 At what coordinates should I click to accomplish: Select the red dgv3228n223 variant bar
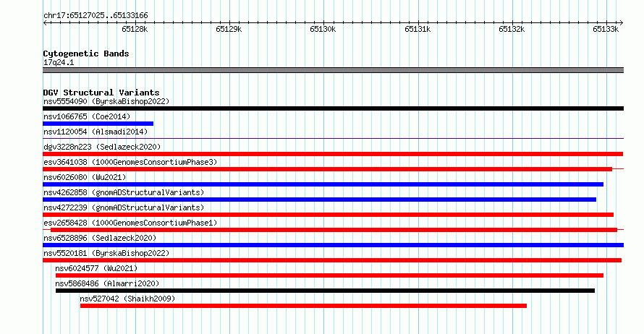coord(333,154)
